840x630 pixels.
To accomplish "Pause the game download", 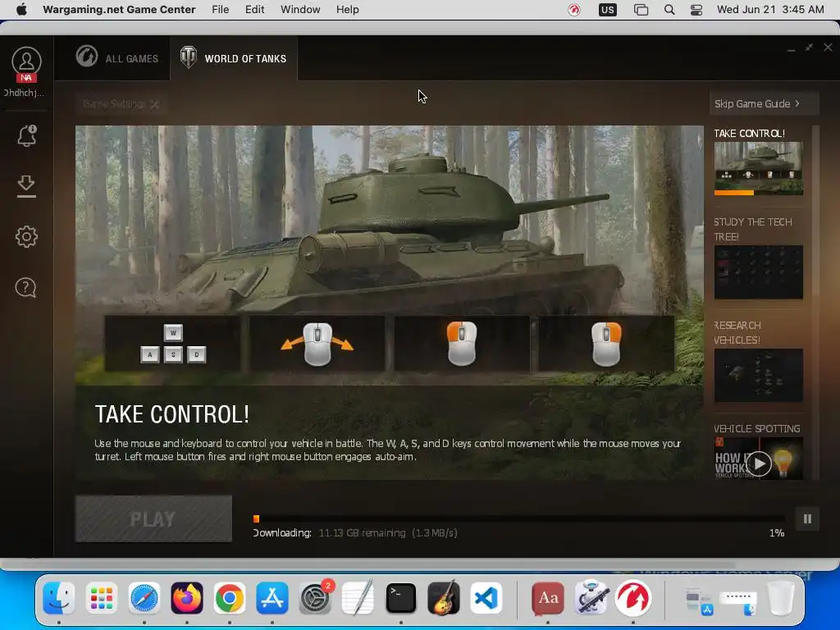I will pos(807,518).
